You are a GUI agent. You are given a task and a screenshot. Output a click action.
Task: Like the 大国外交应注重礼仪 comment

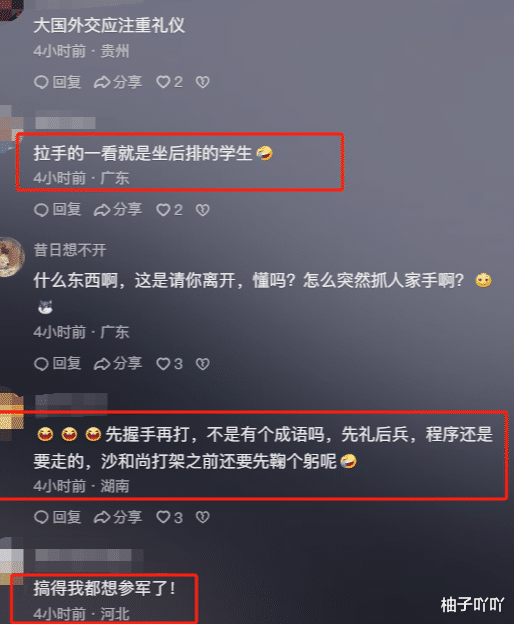tap(169, 82)
